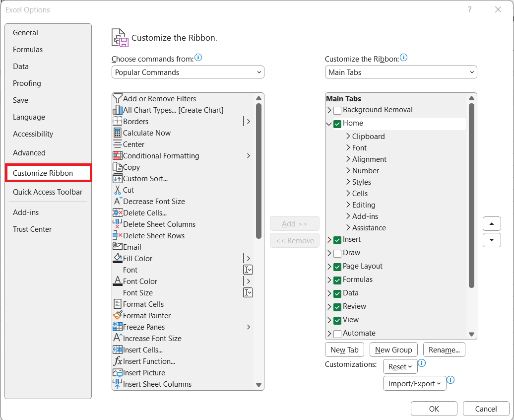
Task: Select the Insert Cells icon
Action: click(118, 350)
